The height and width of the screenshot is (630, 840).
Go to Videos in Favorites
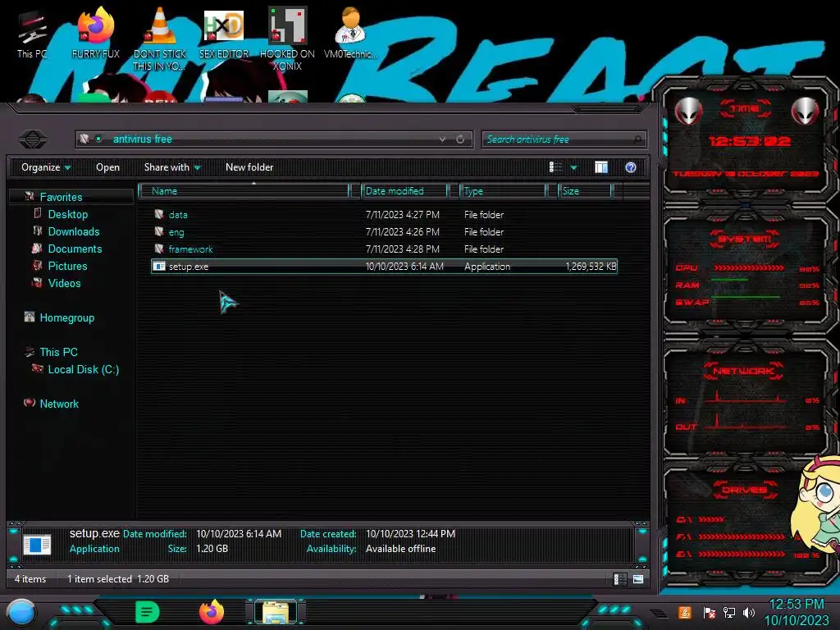click(x=64, y=283)
